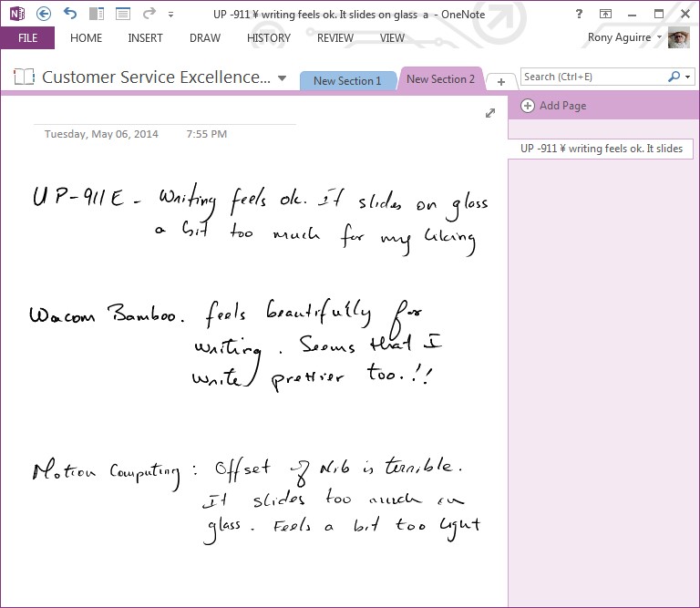Viewport: 700px width, 608px height.
Task: Open the INSERT ribbon tab
Action: pyautogui.click(x=145, y=38)
